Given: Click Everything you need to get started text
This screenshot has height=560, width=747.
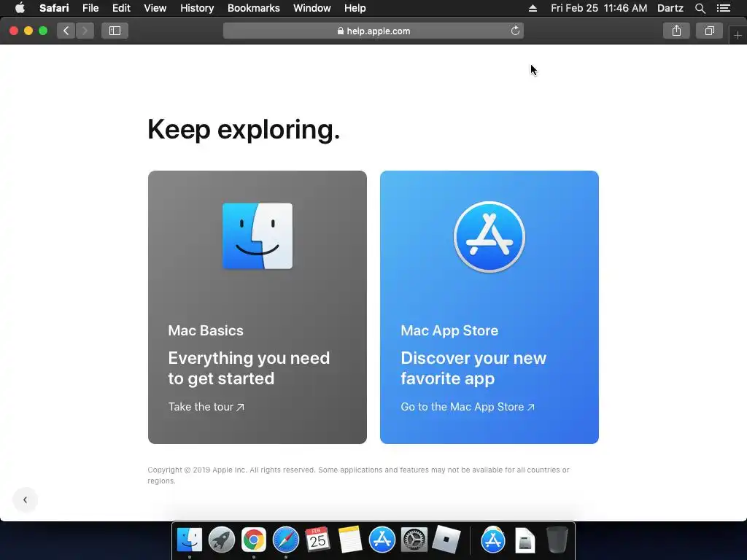Looking at the screenshot, I should pyautogui.click(x=249, y=368).
